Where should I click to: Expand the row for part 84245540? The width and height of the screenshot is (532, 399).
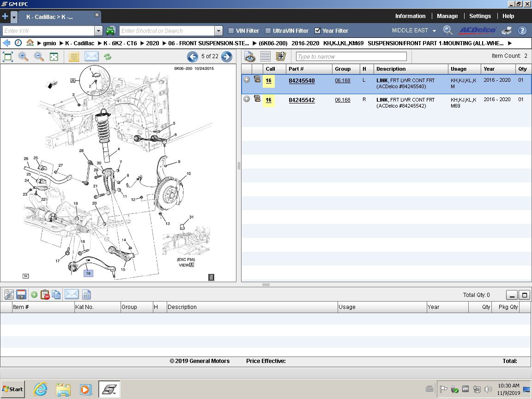point(247,79)
